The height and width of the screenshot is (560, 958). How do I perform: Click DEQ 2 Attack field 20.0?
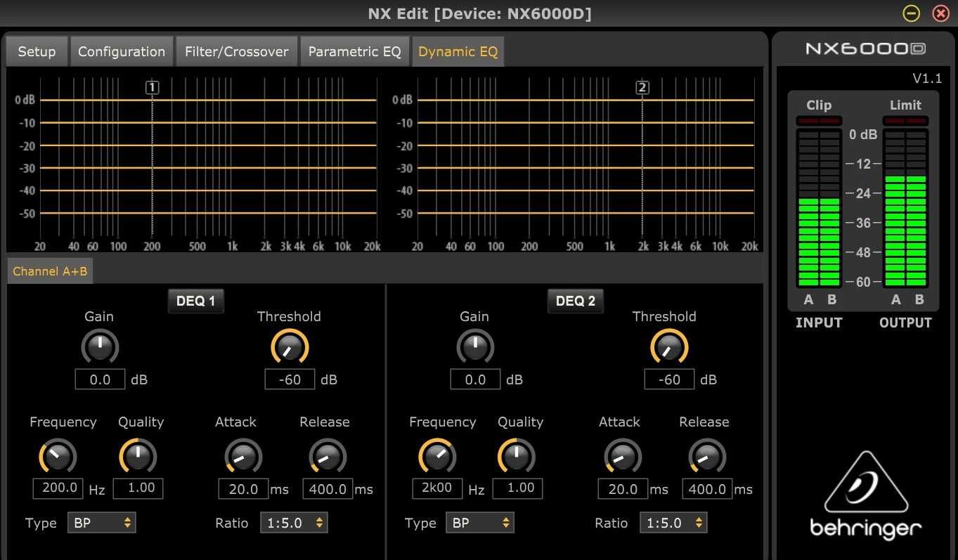coord(623,489)
